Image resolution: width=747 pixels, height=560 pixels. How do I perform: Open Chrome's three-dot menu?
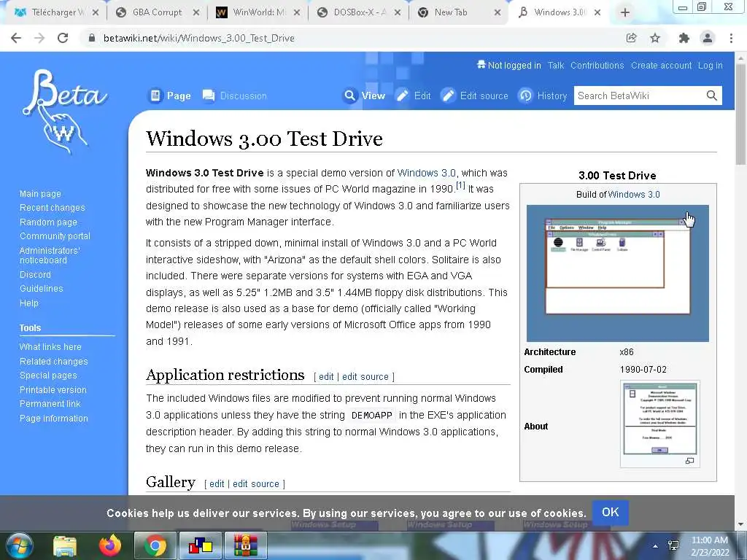(x=731, y=38)
